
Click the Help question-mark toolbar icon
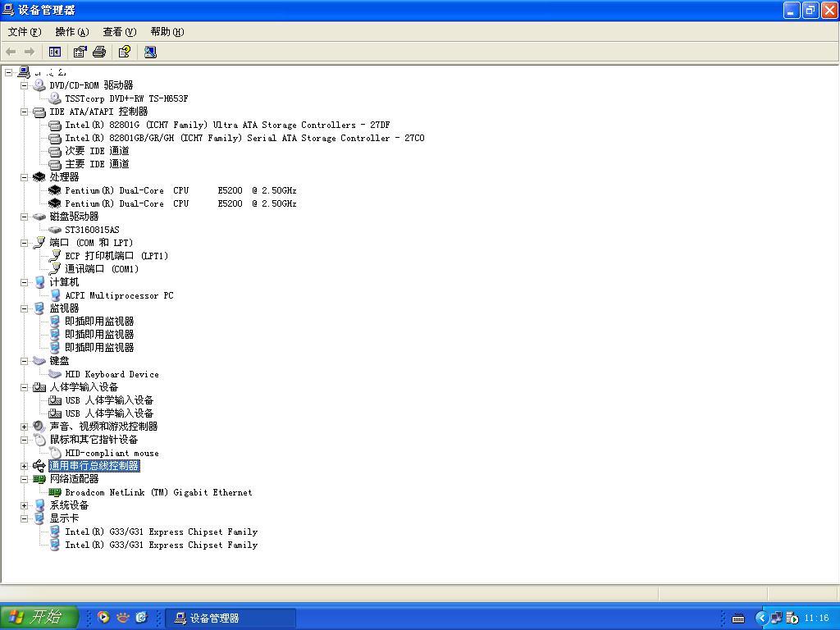coord(125,52)
